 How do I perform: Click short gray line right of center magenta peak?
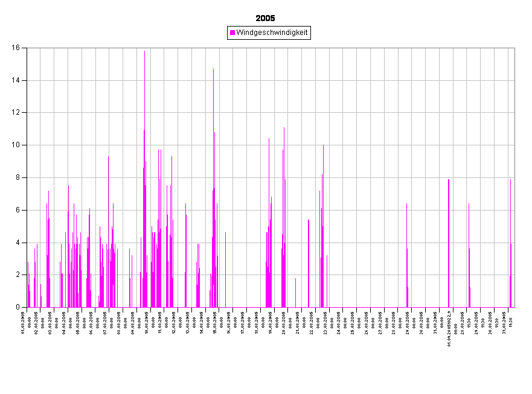[295, 293]
